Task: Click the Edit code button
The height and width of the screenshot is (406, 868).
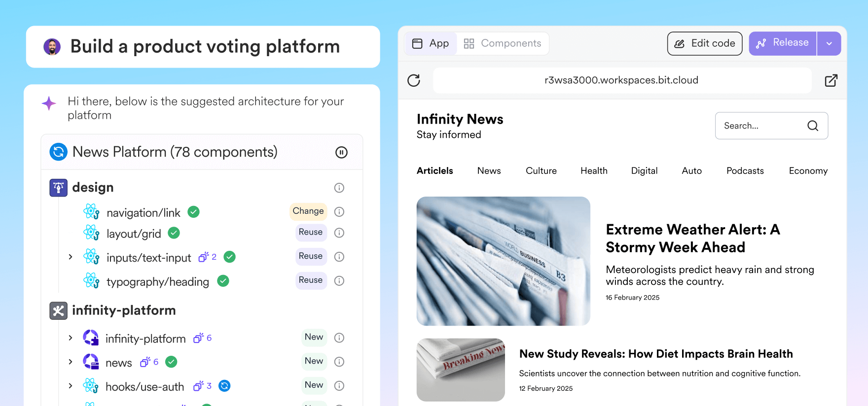Action: pyautogui.click(x=705, y=43)
